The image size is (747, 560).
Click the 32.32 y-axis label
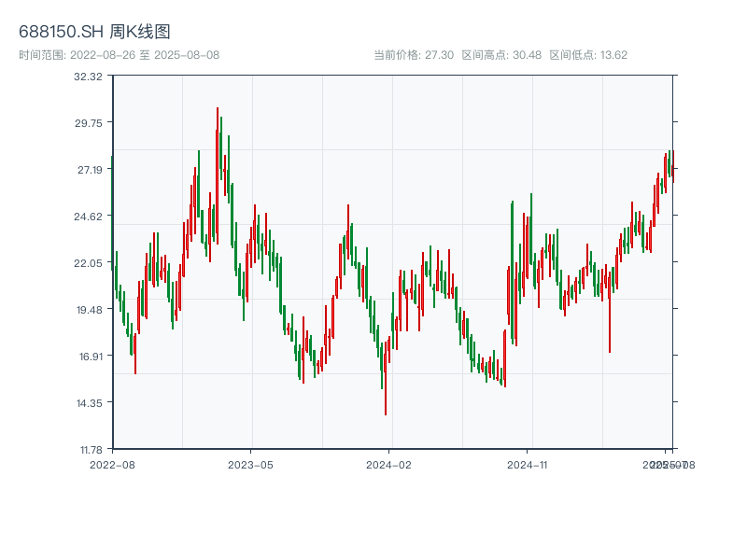click(x=88, y=77)
